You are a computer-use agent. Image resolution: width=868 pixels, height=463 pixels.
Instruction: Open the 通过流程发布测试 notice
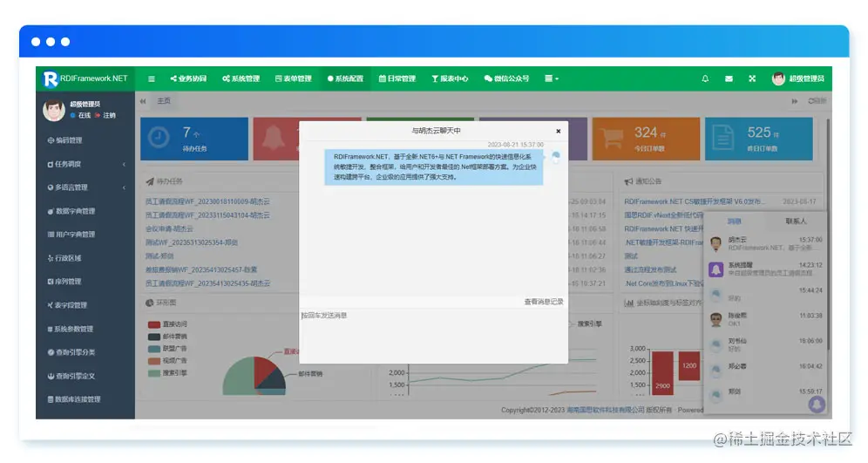(x=650, y=269)
